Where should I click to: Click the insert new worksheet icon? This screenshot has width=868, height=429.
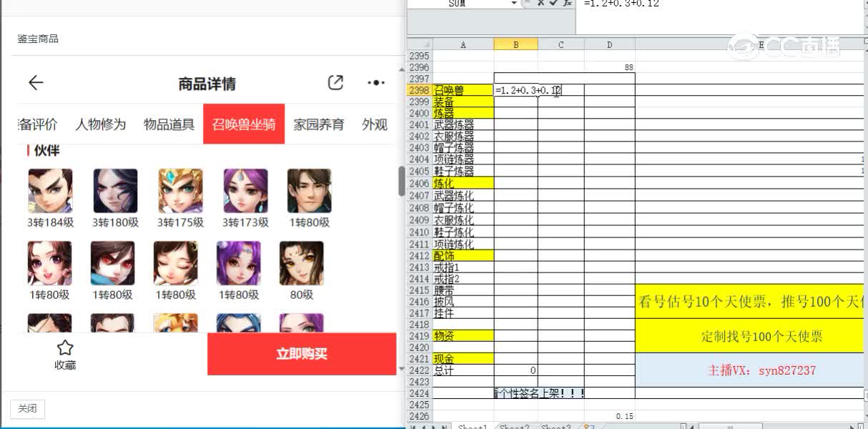(589, 426)
